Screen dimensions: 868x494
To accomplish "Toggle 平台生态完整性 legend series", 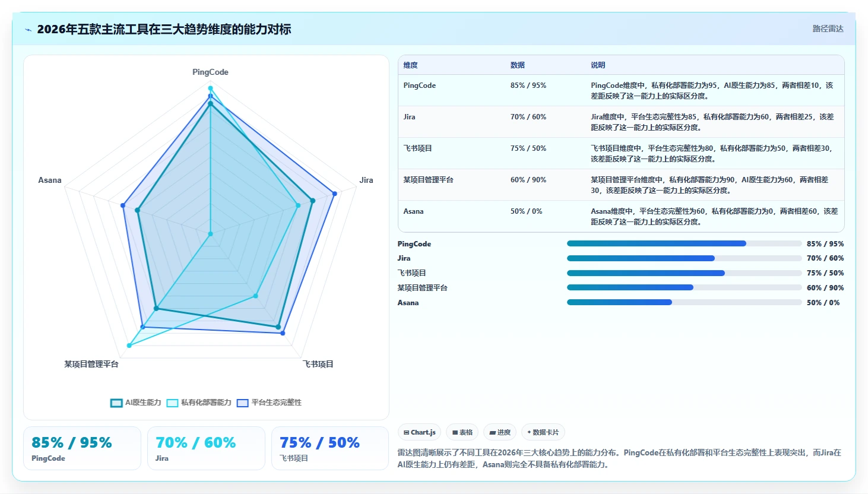I will 269,403.
